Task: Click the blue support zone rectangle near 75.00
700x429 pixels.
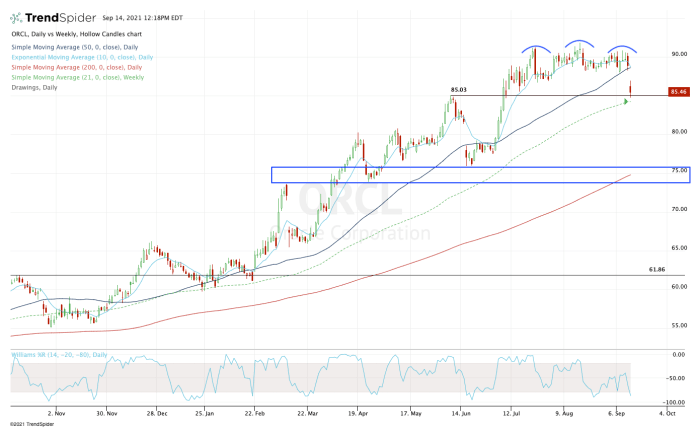Action: pyautogui.click(x=480, y=175)
